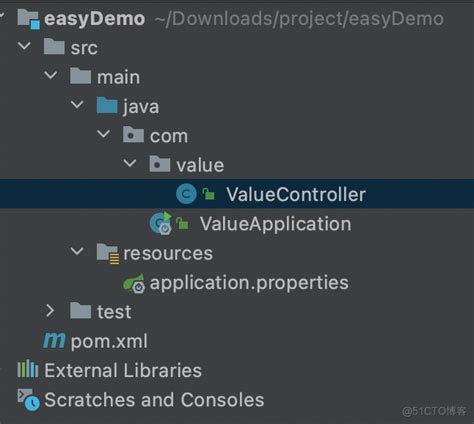Select the application.properties file
The image size is (474, 424).
pyautogui.click(x=249, y=283)
